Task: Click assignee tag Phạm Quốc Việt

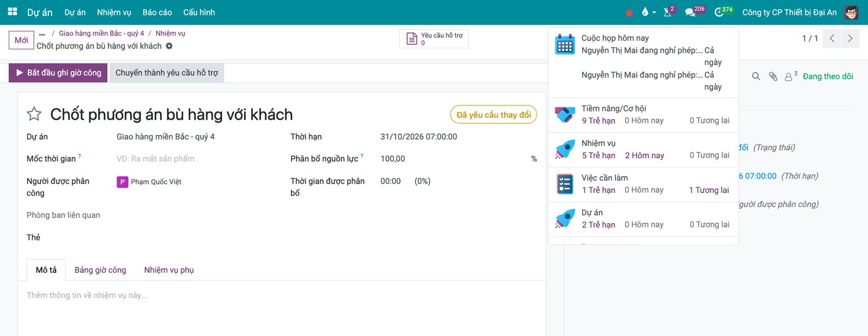Action: [149, 182]
